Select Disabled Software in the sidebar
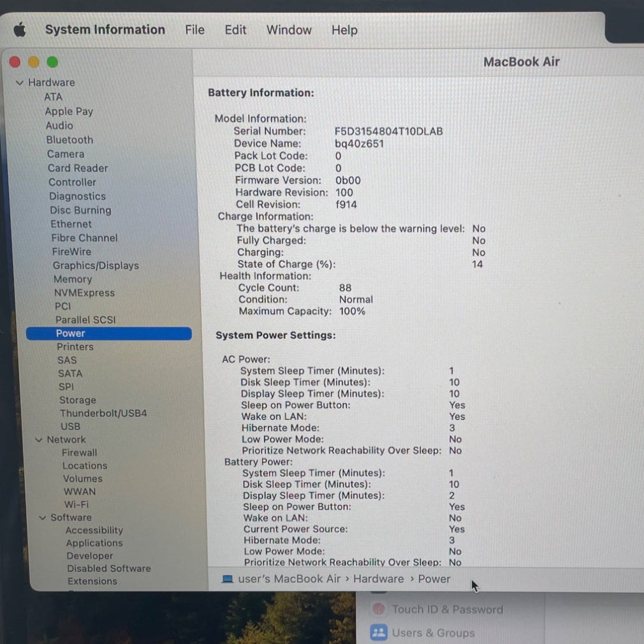Screen dimensions: 644x644 point(109,568)
